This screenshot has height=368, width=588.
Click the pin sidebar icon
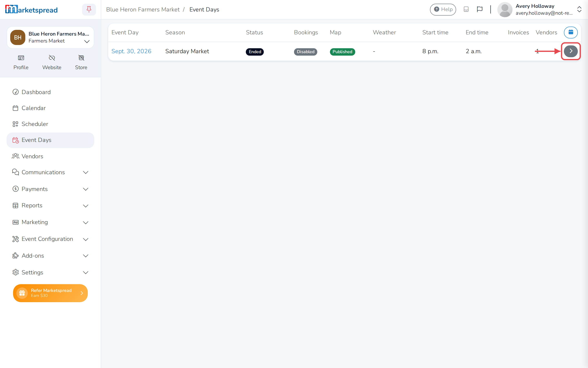point(89,9)
